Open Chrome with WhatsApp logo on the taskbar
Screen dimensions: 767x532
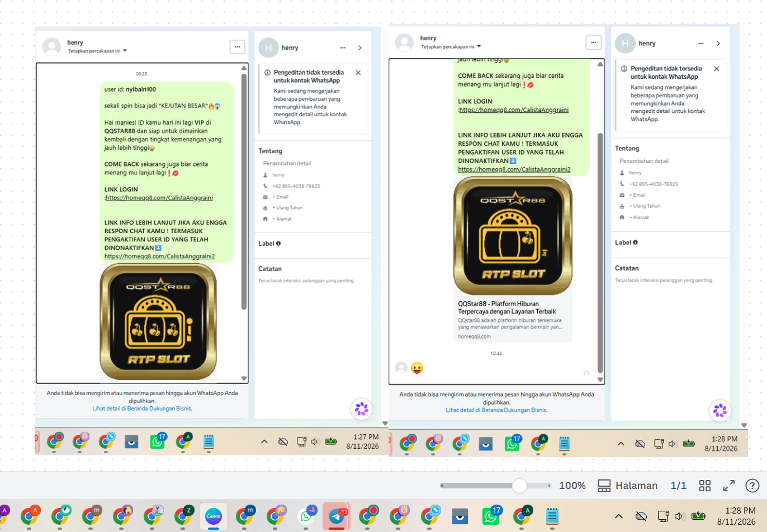coord(306,516)
